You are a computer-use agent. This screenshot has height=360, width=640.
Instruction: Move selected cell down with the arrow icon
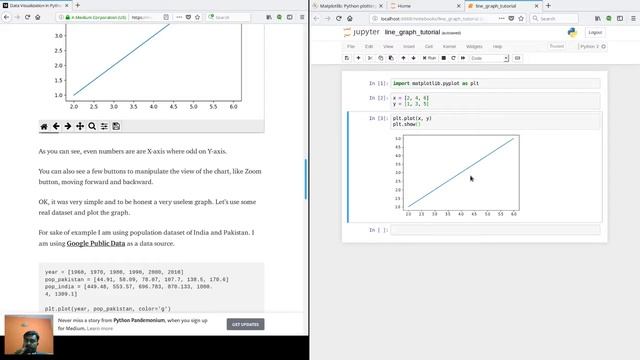point(413,58)
